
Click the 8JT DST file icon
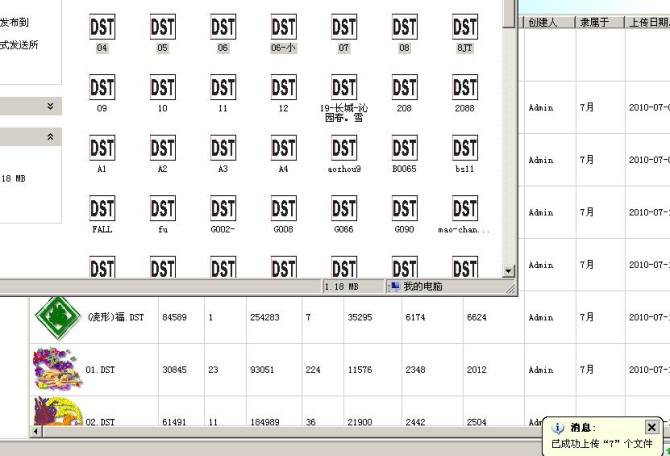click(x=464, y=27)
